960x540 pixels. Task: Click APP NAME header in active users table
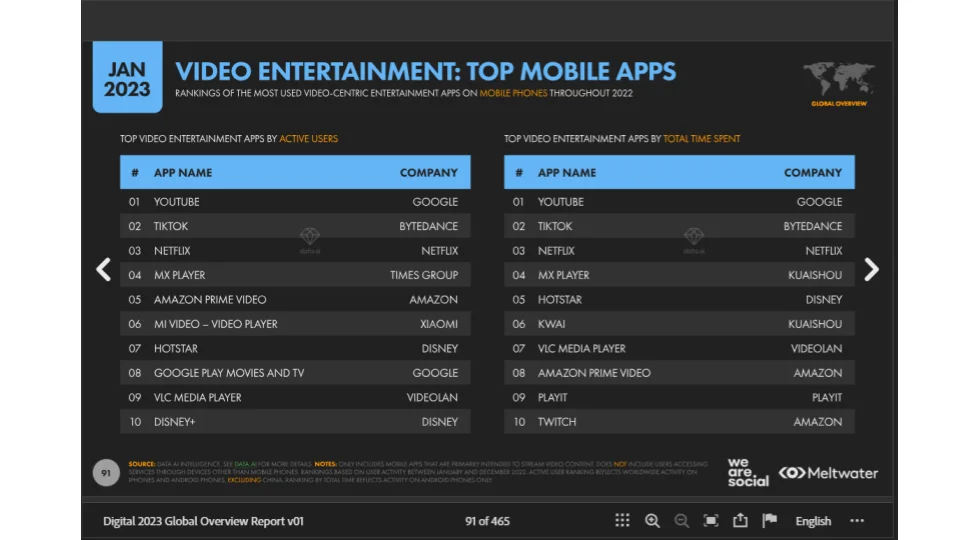tap(183, 173)
